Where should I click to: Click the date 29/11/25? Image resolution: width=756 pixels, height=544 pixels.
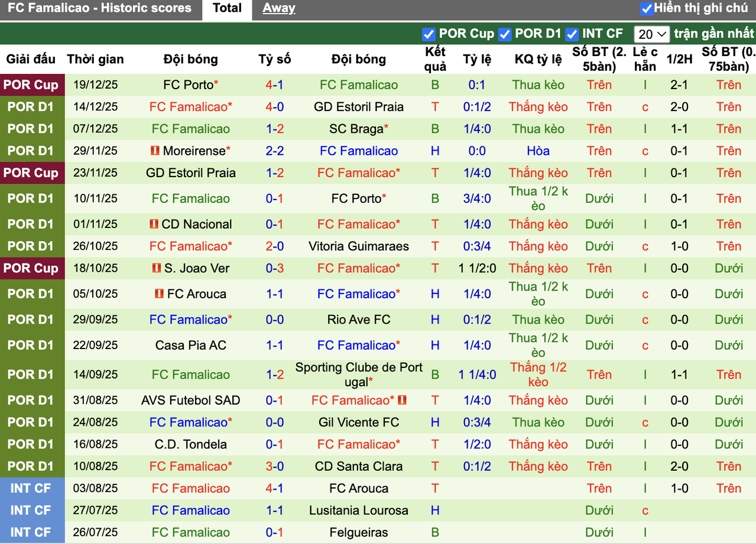(x=96, y=151)
